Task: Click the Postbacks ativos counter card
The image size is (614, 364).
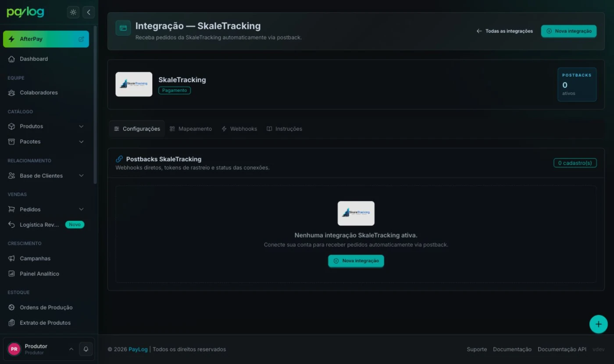Action: pyautogui.click(x=577, y=85)
